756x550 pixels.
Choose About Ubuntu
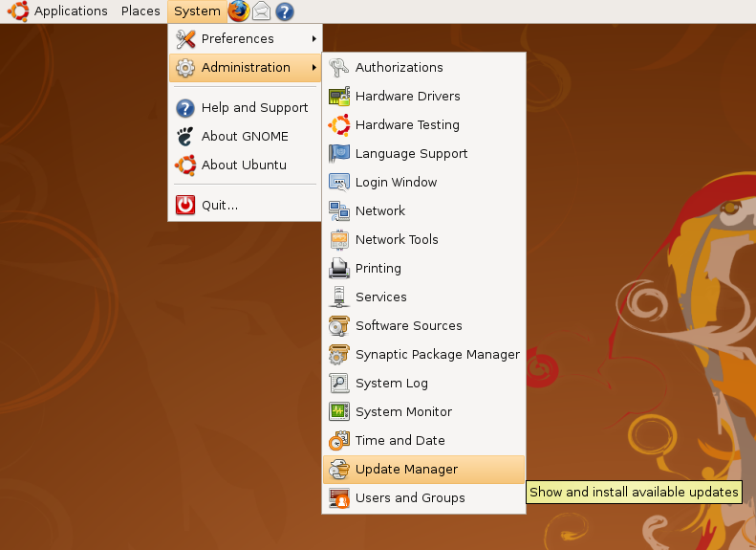pos(246,165)
